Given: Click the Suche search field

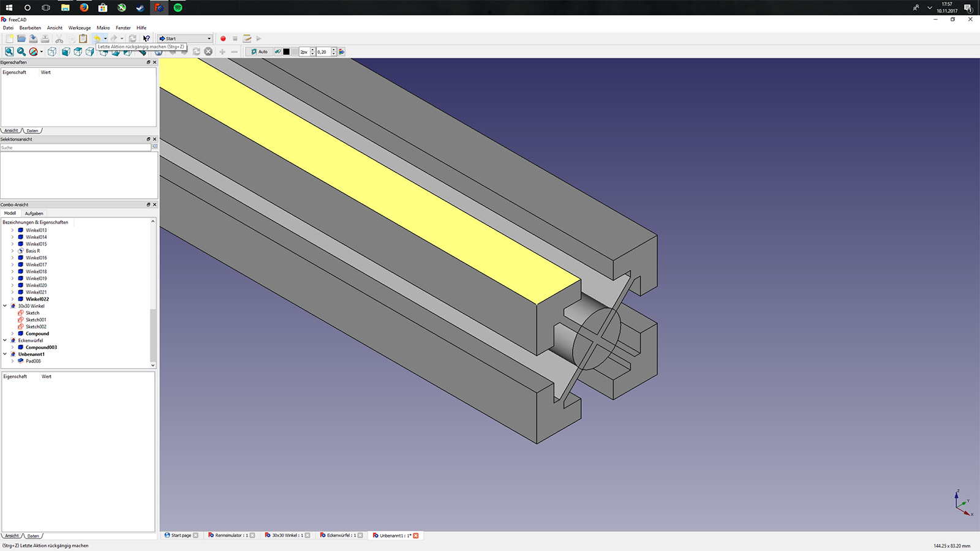Looking at the screenshot, I should (x=75, y=148).
